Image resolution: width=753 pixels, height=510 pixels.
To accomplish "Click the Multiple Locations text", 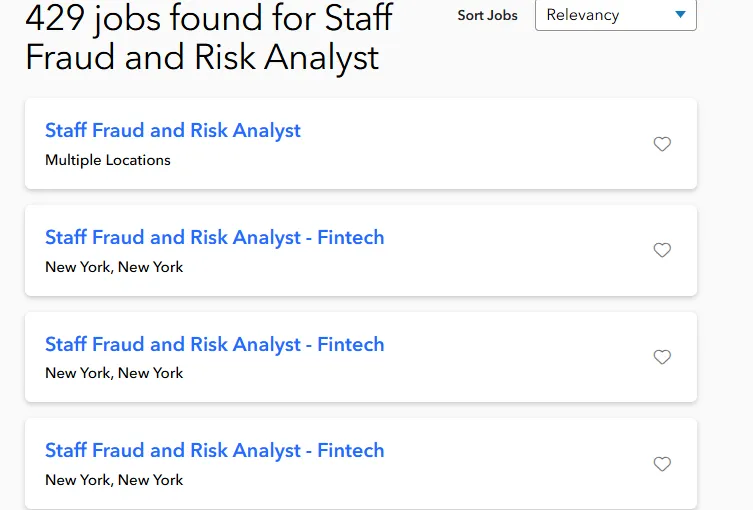I will [108, 160].
